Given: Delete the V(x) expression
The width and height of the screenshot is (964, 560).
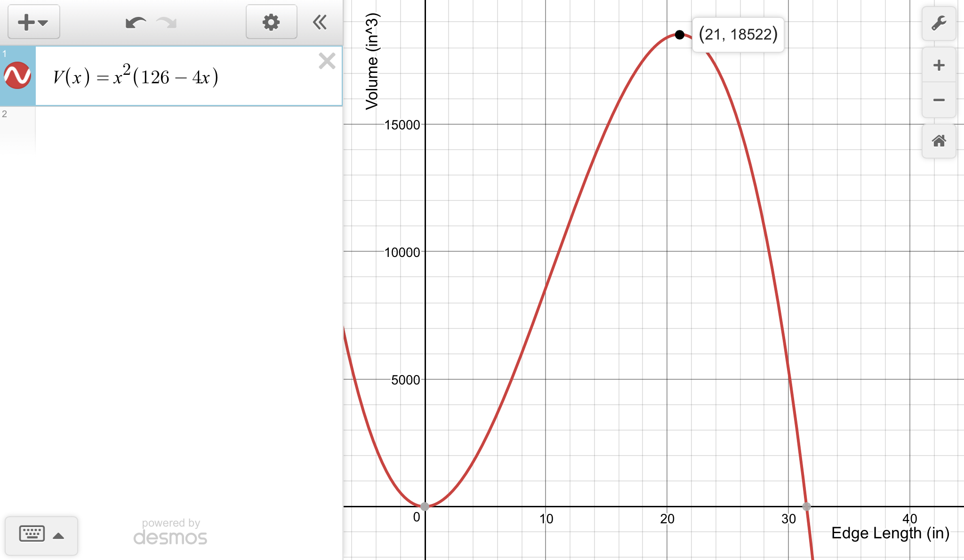Looking at the screenshot, I should [x=327, y=61].
